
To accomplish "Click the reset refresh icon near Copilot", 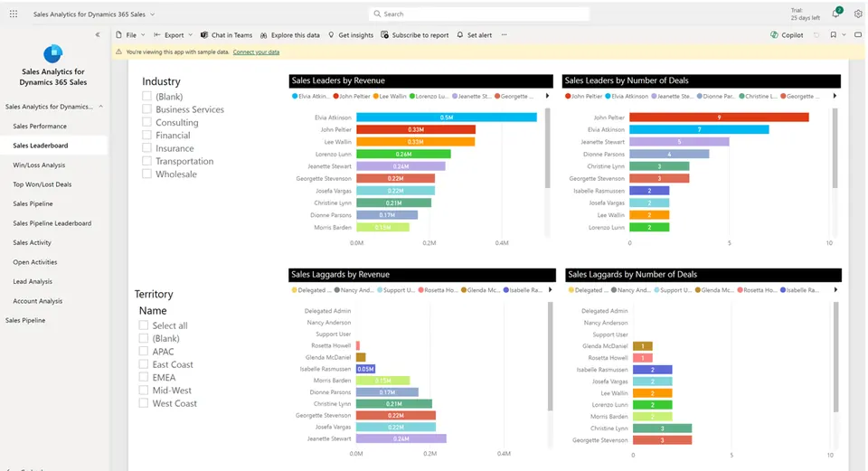I will [816, 35].
